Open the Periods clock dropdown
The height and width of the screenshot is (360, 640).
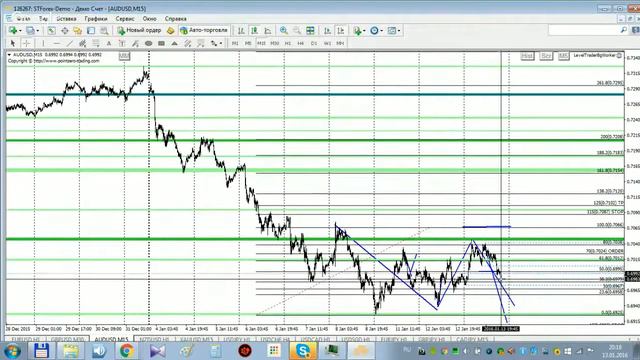click(x=376, y=31)
